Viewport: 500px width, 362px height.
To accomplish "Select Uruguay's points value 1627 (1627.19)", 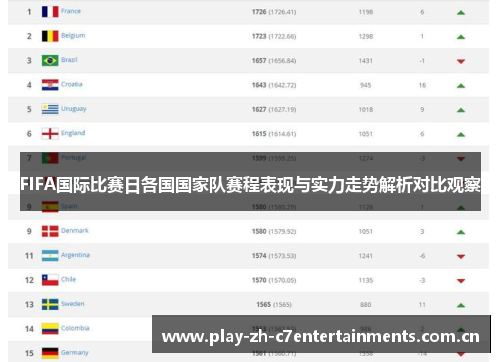I will (274, 109).
